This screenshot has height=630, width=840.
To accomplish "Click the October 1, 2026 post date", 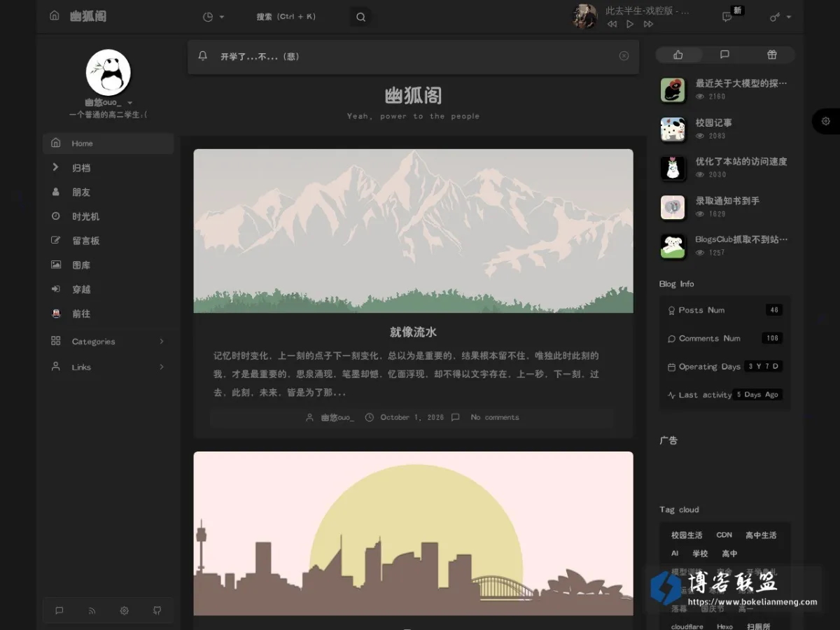I will 412,417.
